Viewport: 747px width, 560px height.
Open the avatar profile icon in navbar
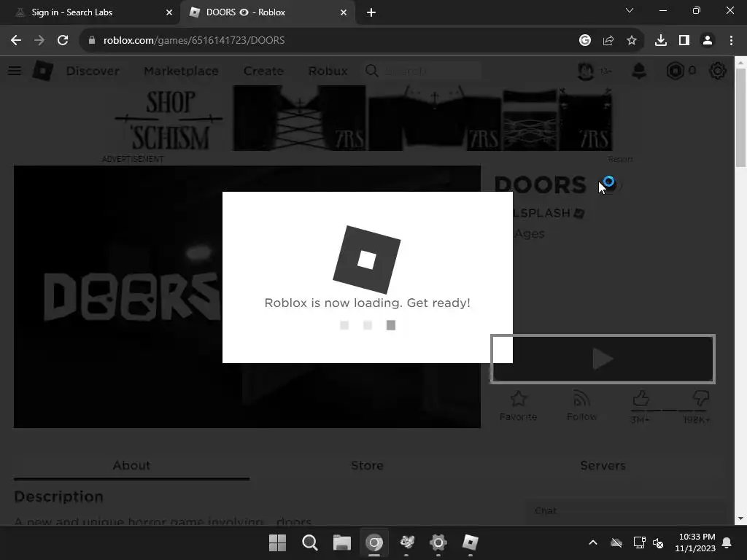pos(586,71)
